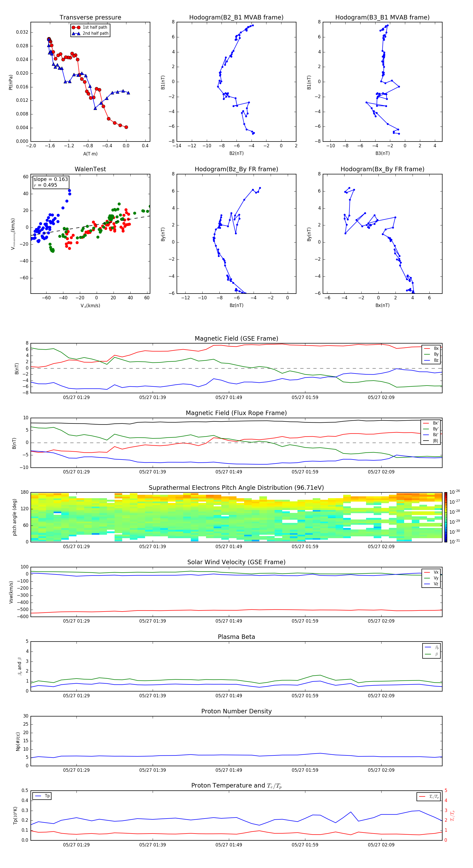The height and width of the screenshot is (868, 473).
Task: Click the 'B3(nT)' x-axis label
Action: click(382, 153)
